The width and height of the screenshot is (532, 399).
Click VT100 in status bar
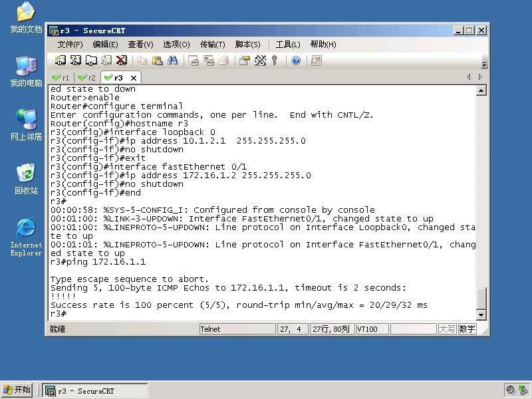pos(372,329)
